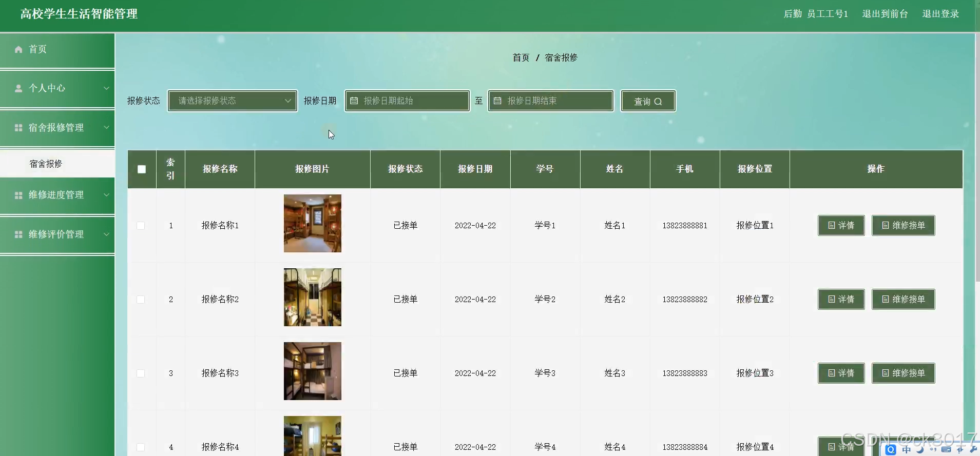Open the 个人中心 sidebar menu
Viewport: 980px width, 456px height.
point(57,88)
